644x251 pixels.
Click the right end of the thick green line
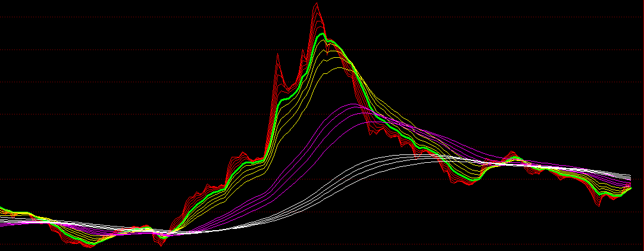tap(630, 189)
